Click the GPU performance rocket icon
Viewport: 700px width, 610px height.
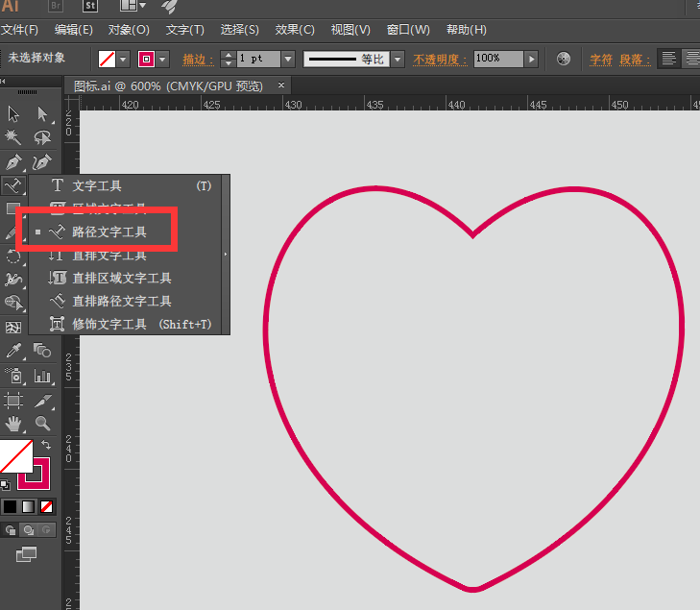tap(170, 7)
